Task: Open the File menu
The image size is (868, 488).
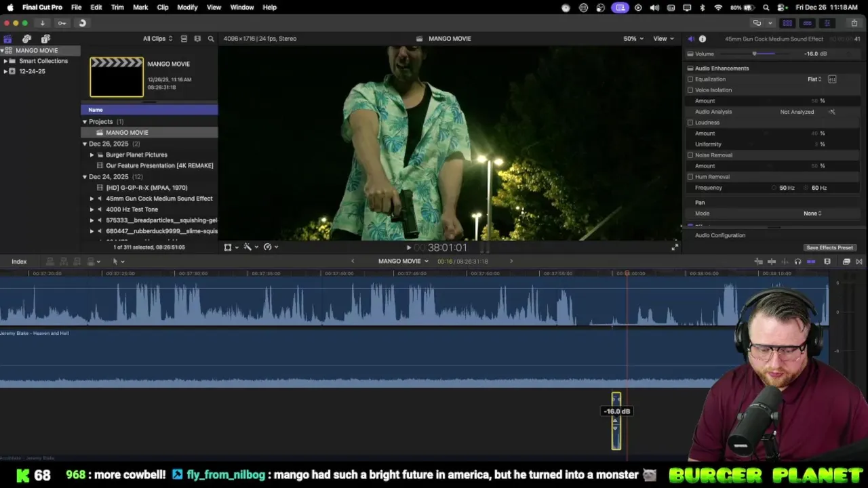Action: click(x=77, y=7)
